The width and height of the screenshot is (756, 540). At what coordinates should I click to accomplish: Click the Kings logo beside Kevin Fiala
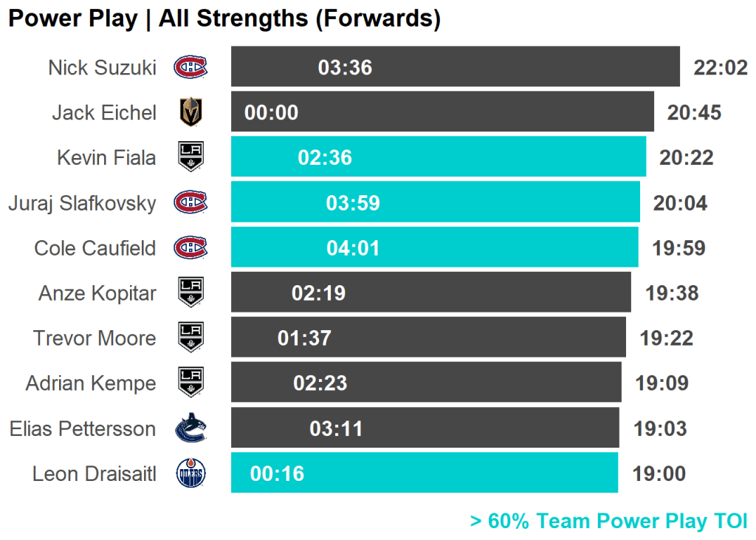[190, 157]
